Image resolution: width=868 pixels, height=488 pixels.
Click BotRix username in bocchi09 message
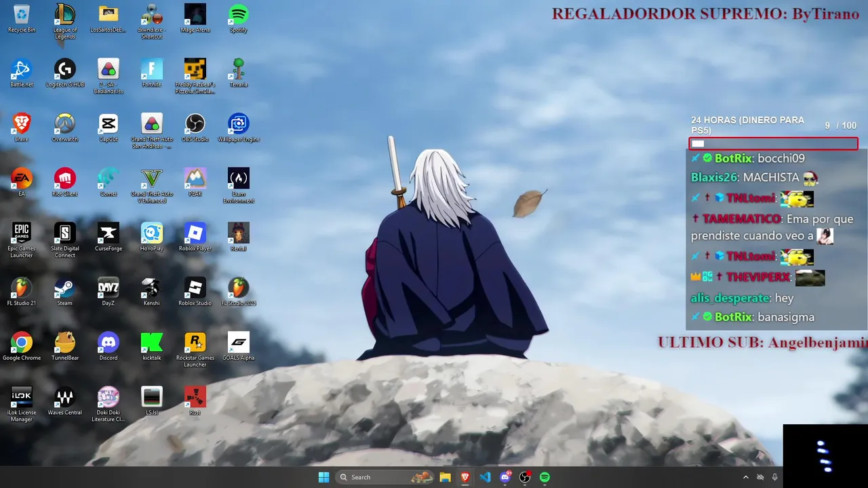pos(733,158)
